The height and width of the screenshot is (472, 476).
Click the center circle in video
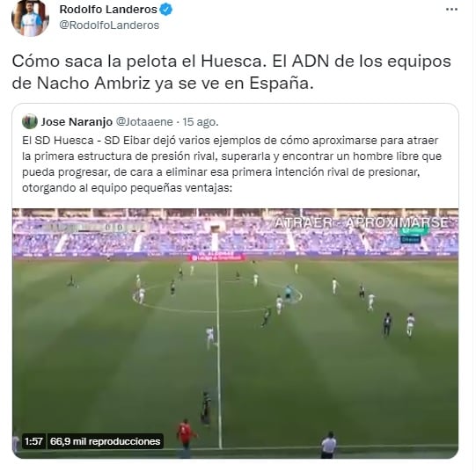(217, 295)
